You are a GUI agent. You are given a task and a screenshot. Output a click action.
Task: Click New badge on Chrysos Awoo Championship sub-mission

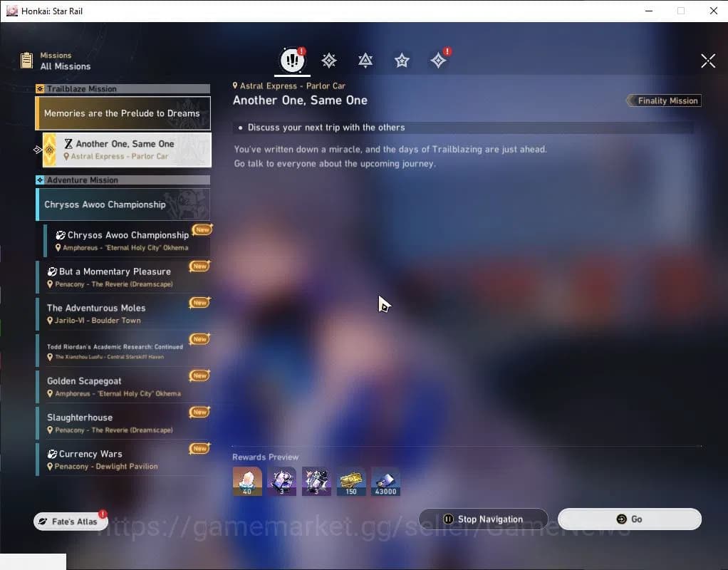tap(202, 229)
